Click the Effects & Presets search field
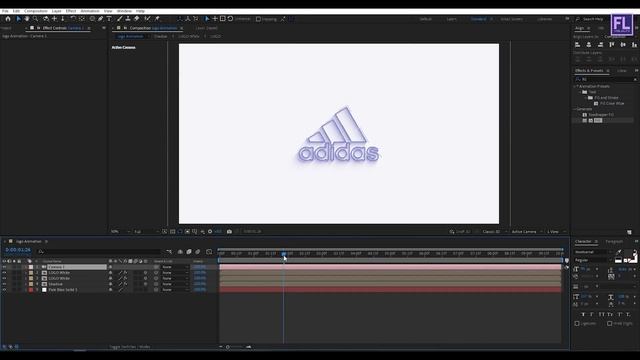Image resolution: width=640 pixels, height=360 pixels. 606,79
